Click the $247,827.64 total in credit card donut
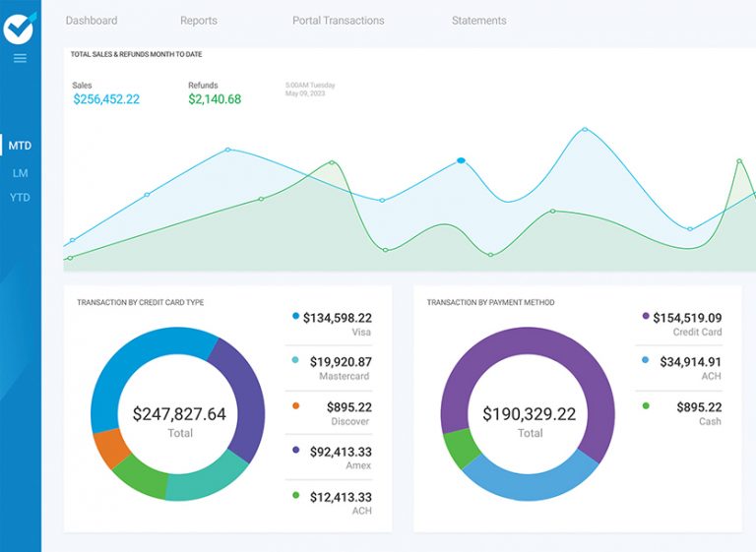The image size is (756, 552). pos(179,414)
